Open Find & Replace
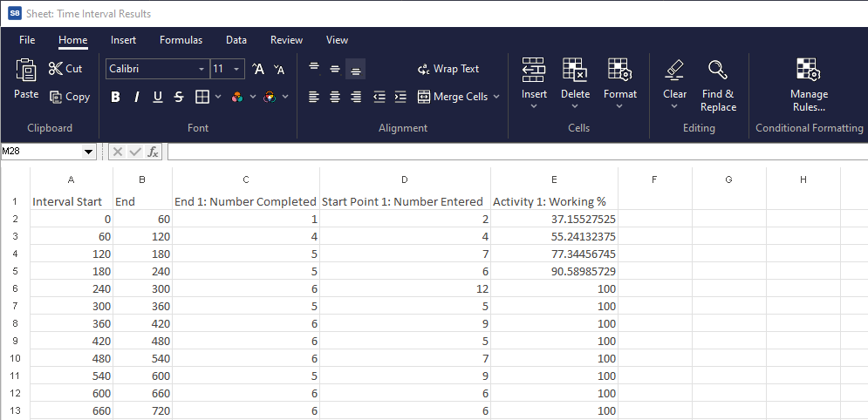This screenshot has width=868, height=420. [x=717, y=85]
